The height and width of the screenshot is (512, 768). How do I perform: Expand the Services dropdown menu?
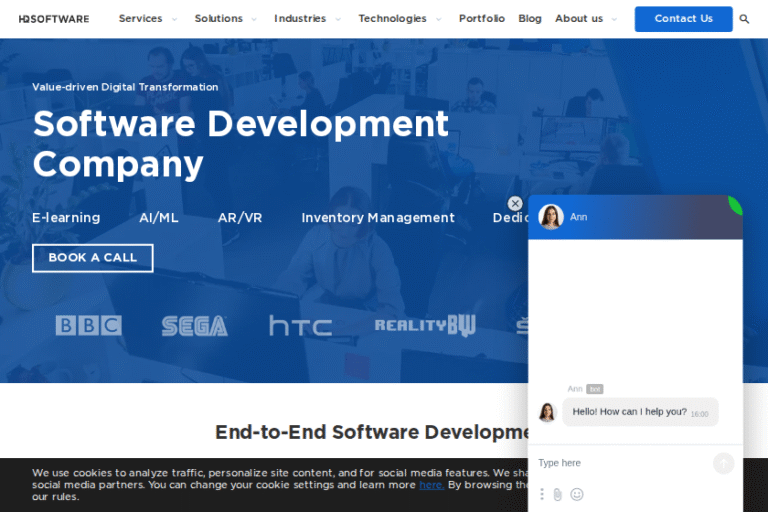147,19
